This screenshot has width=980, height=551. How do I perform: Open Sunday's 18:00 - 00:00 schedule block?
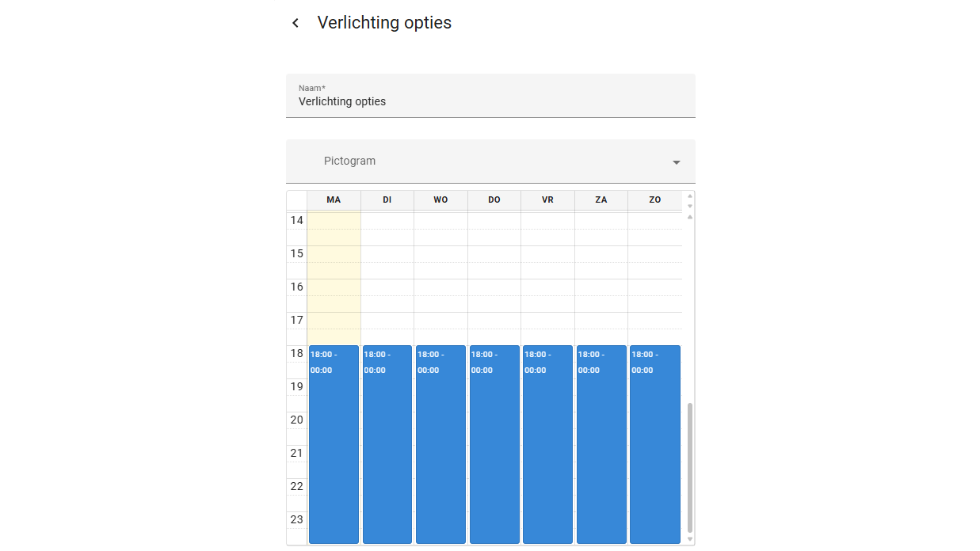tap(654, 443)
